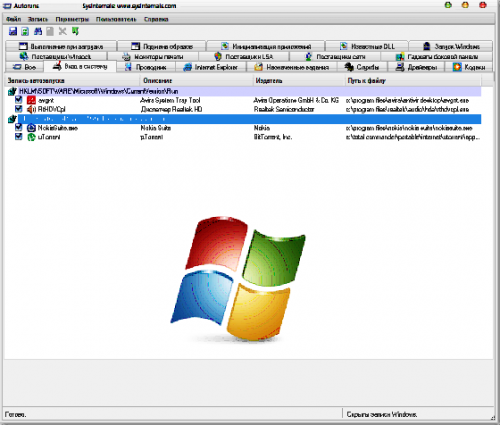This screenshot has width=500, height=425.
Task: Click the Avira Operations GmbH publisher cell
Action: [296, 100]
